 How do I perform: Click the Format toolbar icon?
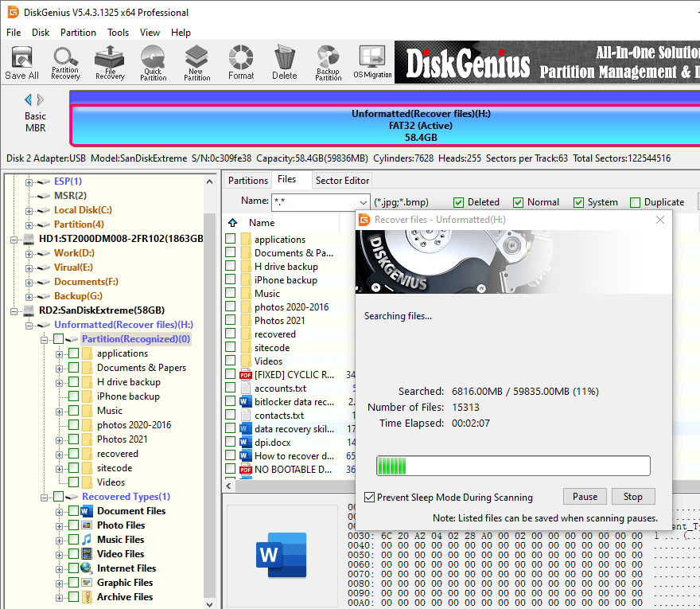click(241, 63)
